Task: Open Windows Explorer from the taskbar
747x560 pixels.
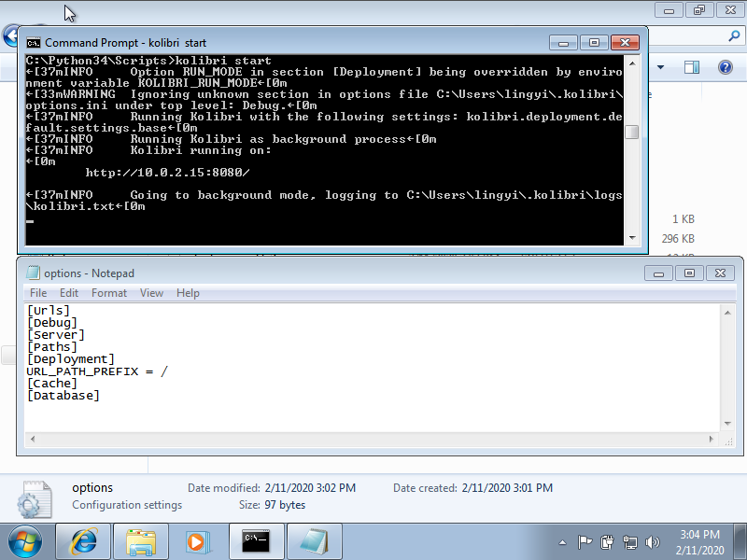Action: (140, 540)
